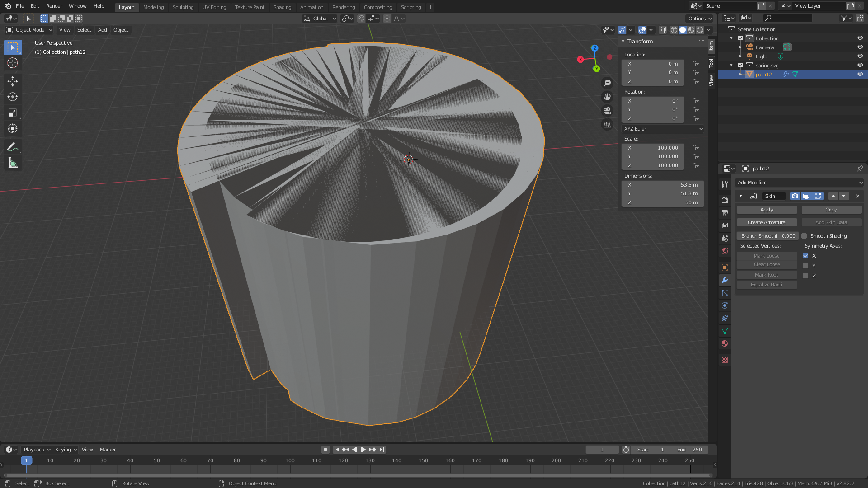868x488 pixels.
Task: Open Object Constraints properties tab
Action: coord(725,318)
